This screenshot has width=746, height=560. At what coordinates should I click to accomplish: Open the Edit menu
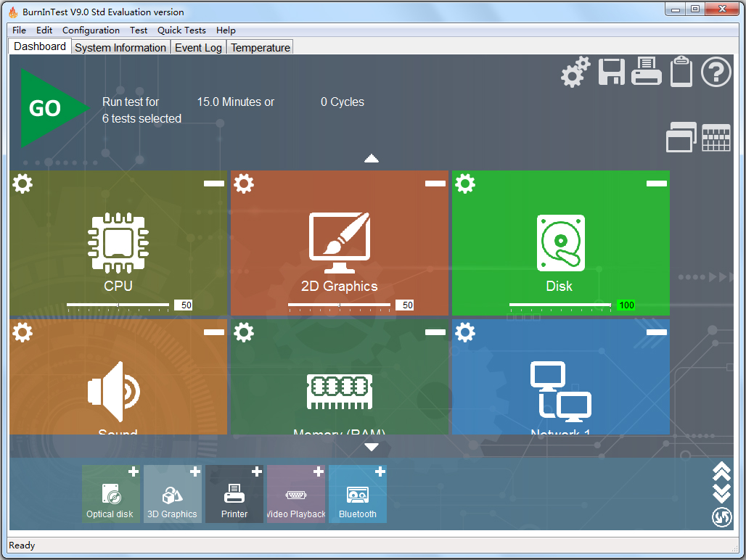44,30
